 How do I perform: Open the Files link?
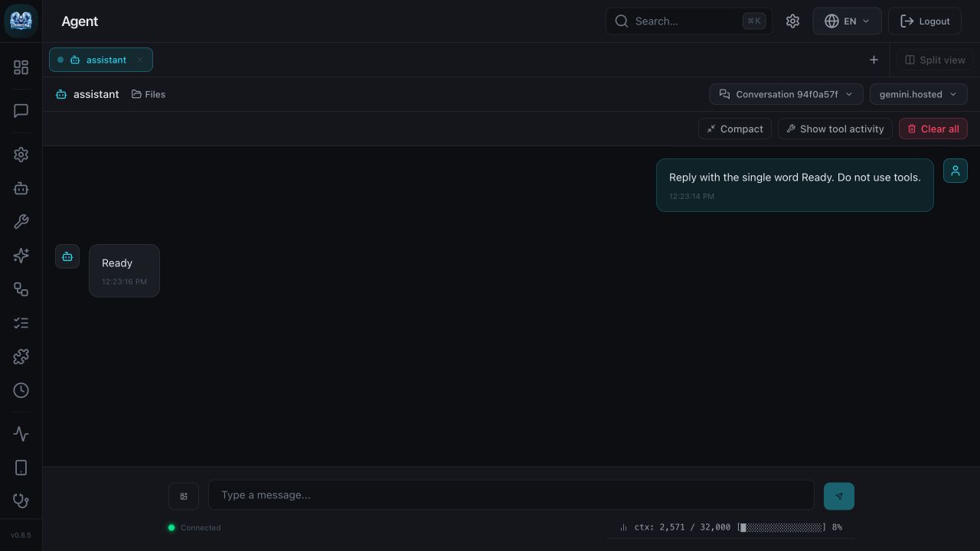click(x=149, y=94)
